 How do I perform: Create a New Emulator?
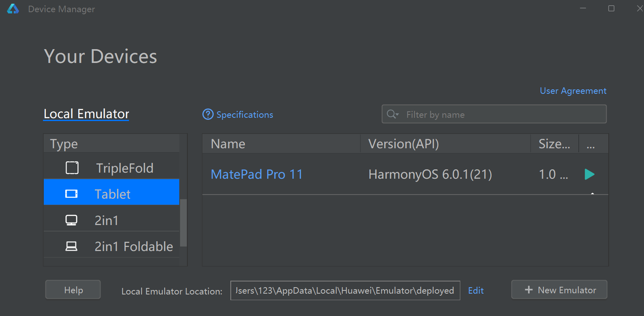point(559,290)
